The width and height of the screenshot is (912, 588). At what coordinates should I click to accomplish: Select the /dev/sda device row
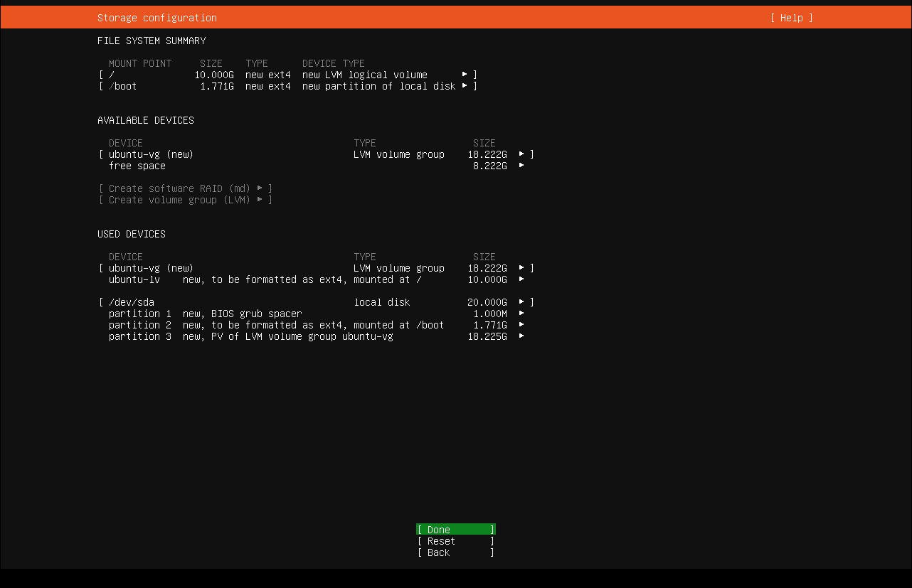[x=317, y=302]
